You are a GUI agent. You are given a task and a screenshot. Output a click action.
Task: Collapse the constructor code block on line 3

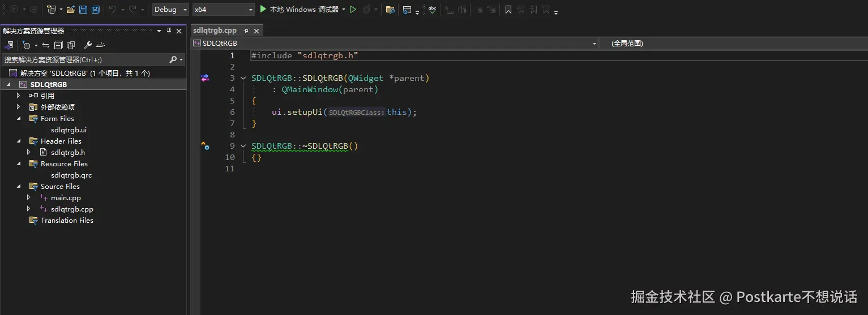(243, 78)
